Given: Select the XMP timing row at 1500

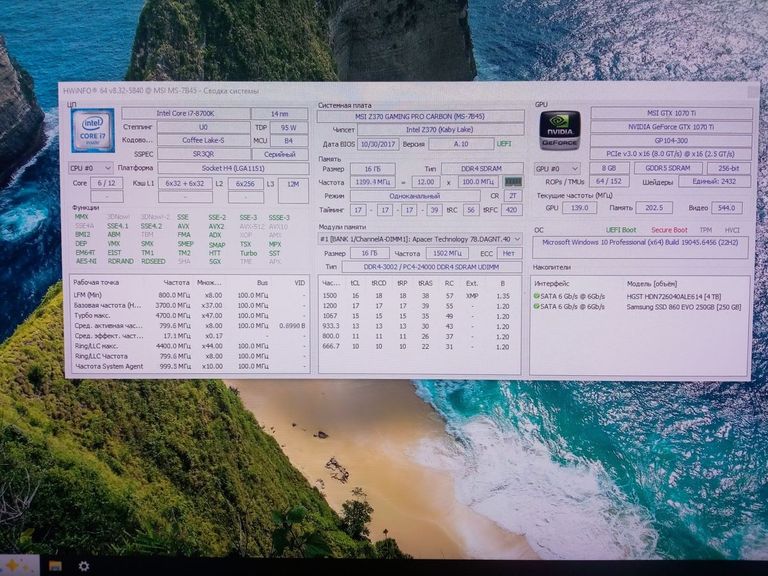Looking at the screenshot, I should click(419, 296).
